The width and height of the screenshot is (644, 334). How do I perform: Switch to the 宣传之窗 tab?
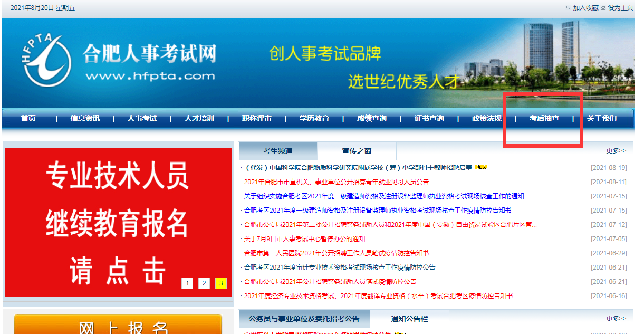coord(357,151)
